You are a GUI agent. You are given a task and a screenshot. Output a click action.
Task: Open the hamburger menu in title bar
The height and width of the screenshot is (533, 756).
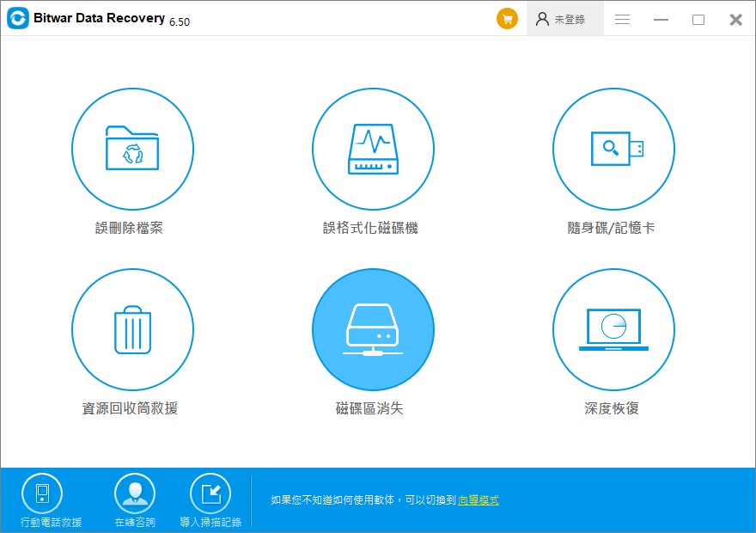[x=623, y=19]
